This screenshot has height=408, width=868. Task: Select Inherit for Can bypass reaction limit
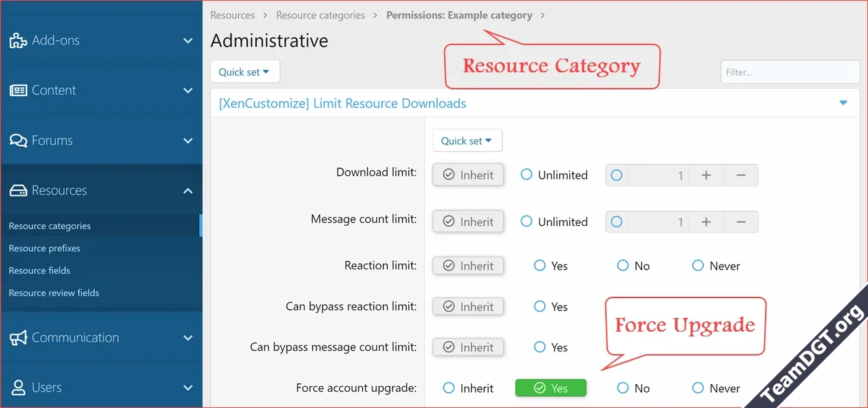pyautogui.click(x=468, y=307)
